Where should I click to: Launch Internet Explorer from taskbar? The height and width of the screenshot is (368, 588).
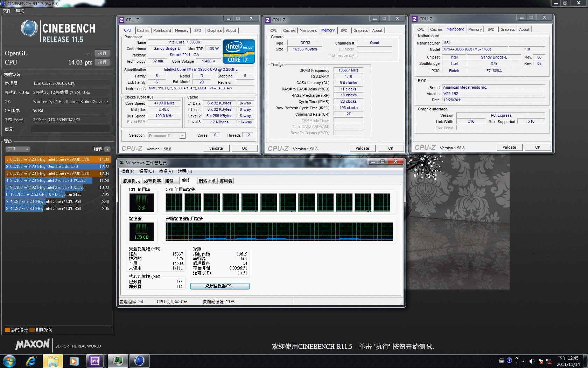(x=31, y=361)
